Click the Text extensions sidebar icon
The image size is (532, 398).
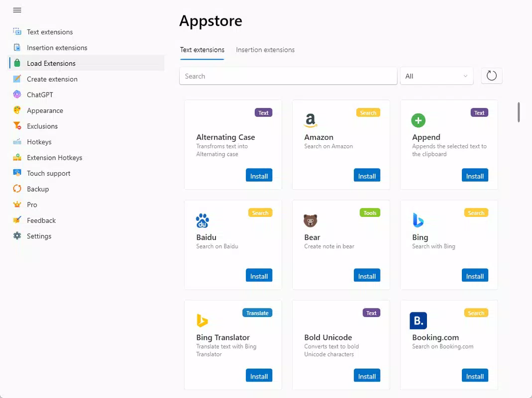[x=17, y=31]
